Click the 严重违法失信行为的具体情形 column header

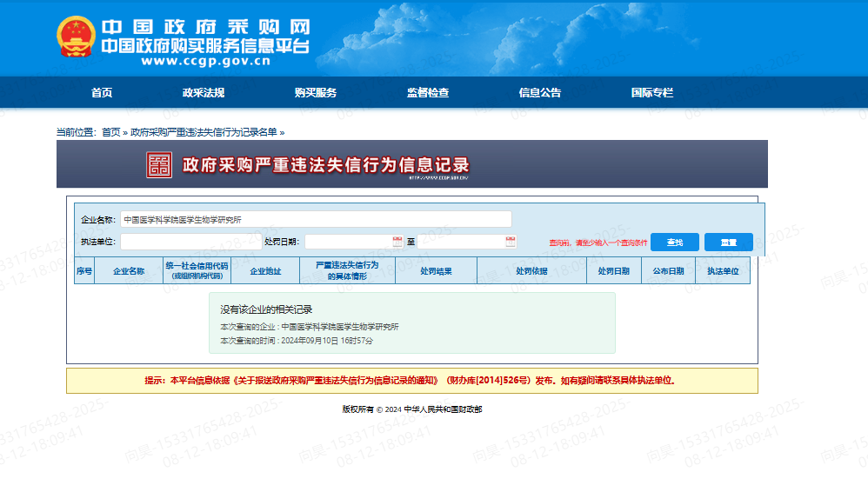pyautogui.click(x=347, y=270)
